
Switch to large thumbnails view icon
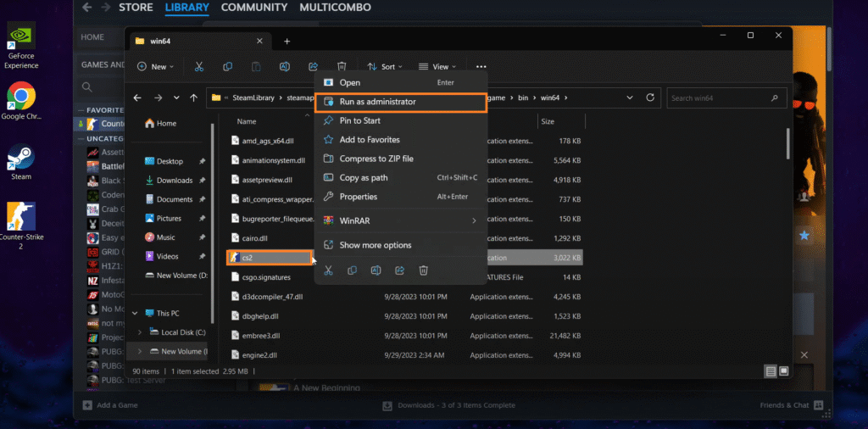click(x=784, y=370)
